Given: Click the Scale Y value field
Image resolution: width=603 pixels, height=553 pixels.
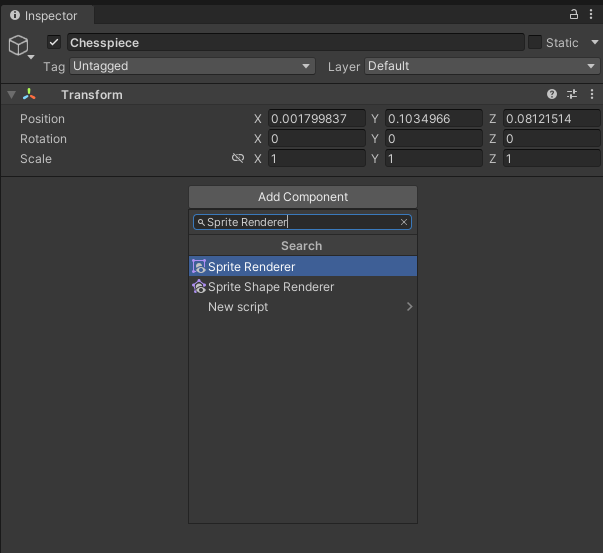Looking at the screenshot, I should tap(434, 158).
